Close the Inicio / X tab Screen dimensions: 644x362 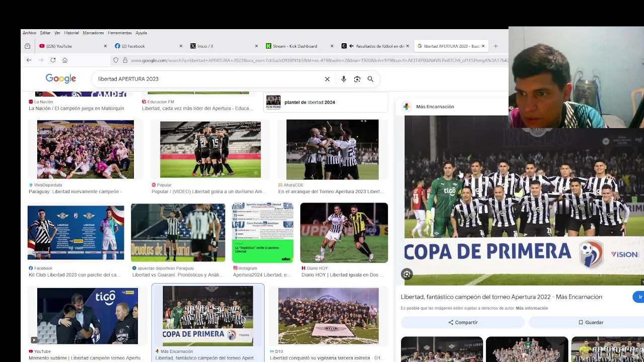point(256,46)
